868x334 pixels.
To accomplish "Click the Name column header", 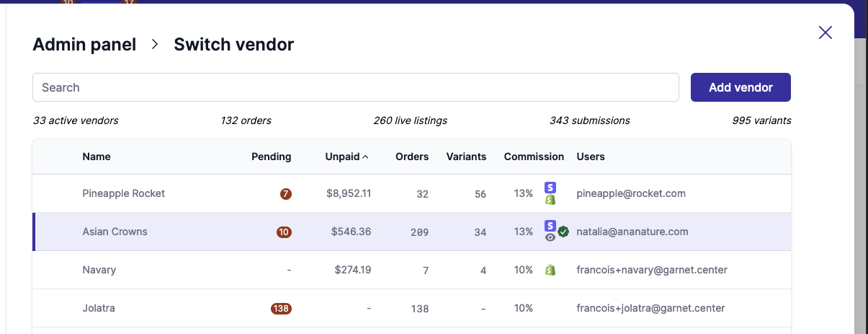I will point(97,157).
